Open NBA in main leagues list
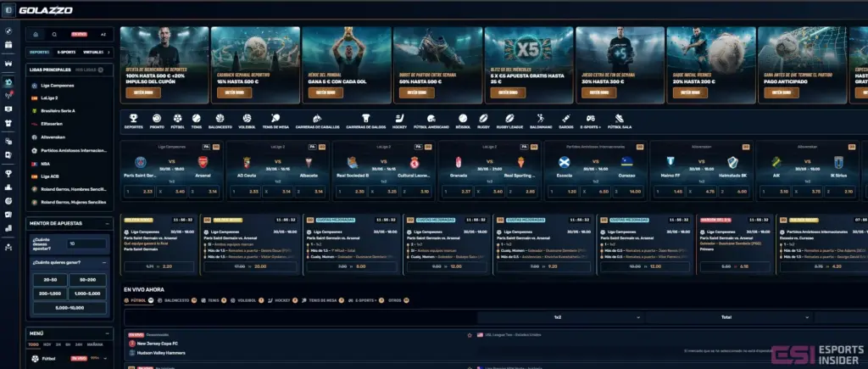868x369 pixels. tap(46, 164)
